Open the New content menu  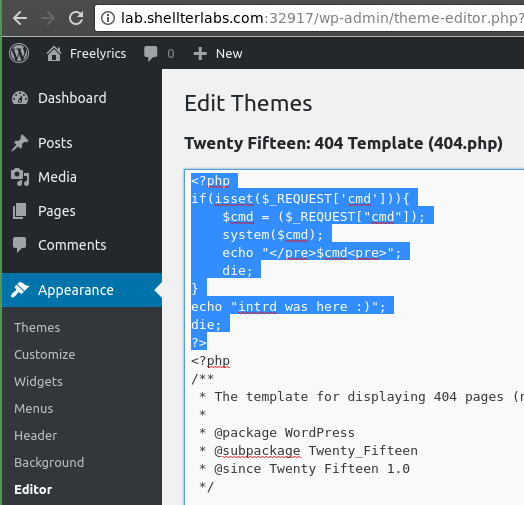pyautogui.click(x=229, y=53)
